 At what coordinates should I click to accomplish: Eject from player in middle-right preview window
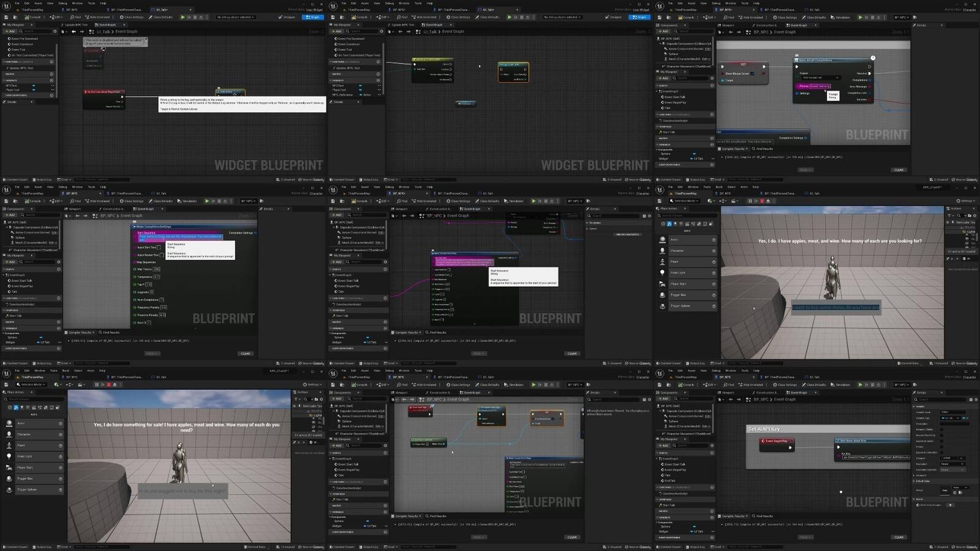(768, 201)
